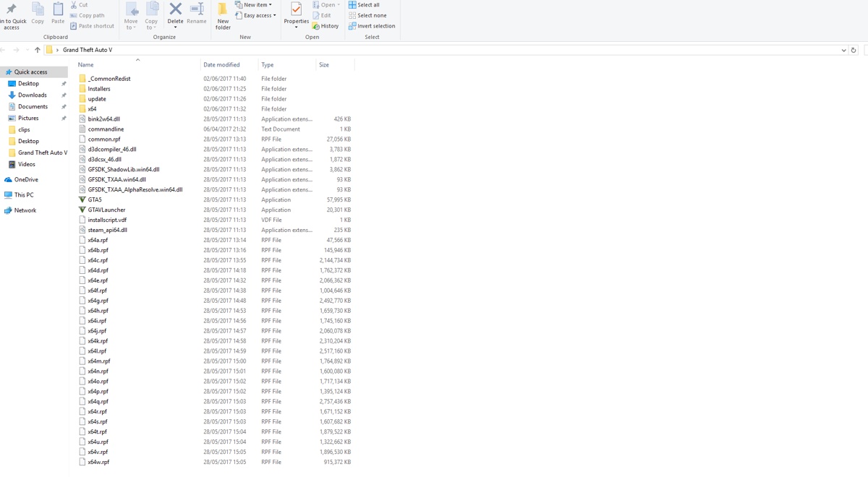Expand the breadcrumb chevron before Grand Theft Auto V

pos(57,50)
